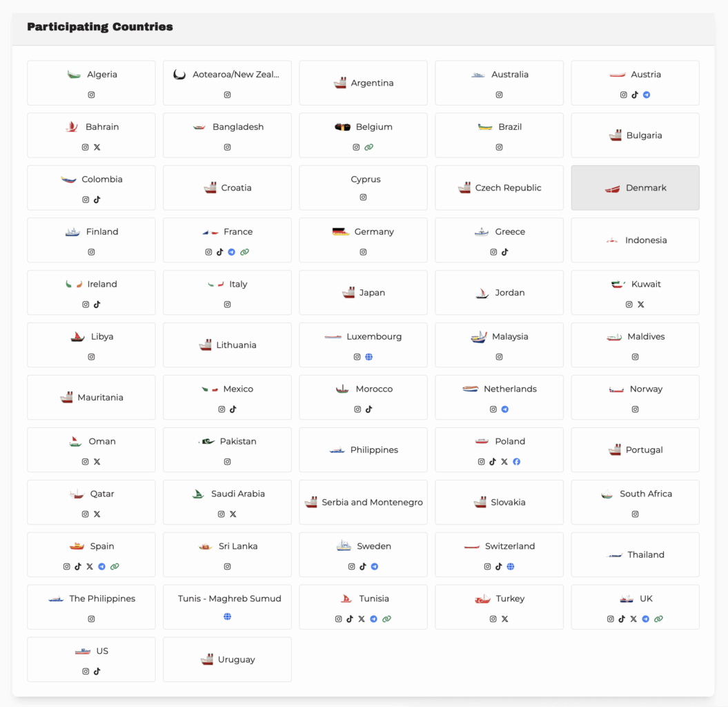Click Sweden's Telegram icon
This screenshot has width=728, height=707.
pyautogui.click(x=375, y=567)
